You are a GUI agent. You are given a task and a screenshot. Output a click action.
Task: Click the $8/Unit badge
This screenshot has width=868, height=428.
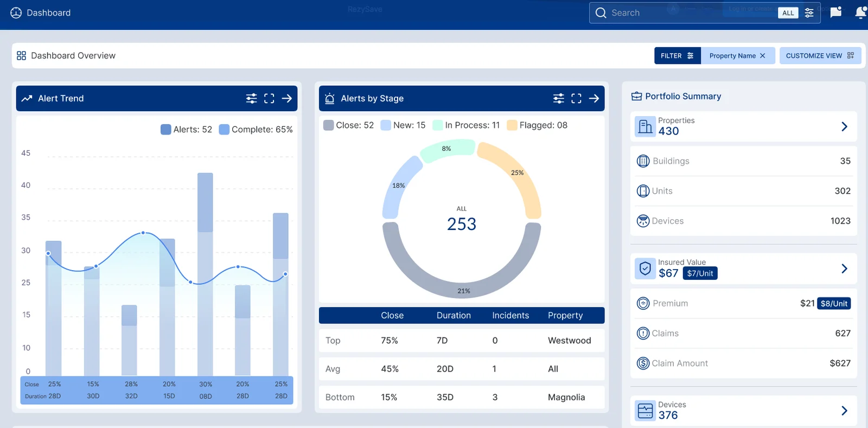834,303
